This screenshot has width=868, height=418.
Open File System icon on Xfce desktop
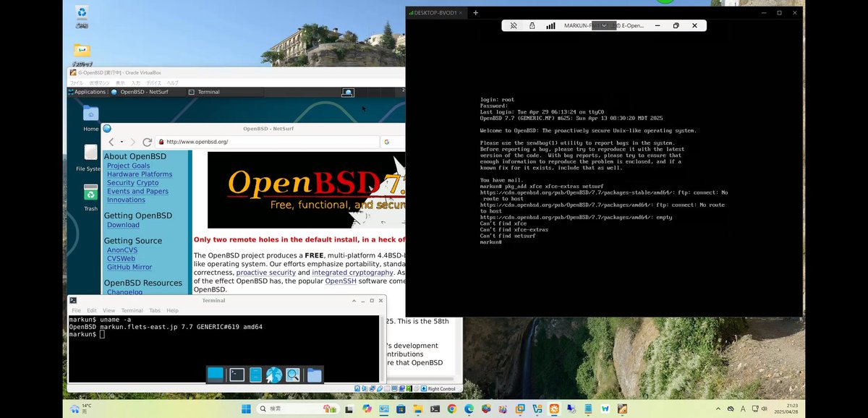click(x=90, y=153)
